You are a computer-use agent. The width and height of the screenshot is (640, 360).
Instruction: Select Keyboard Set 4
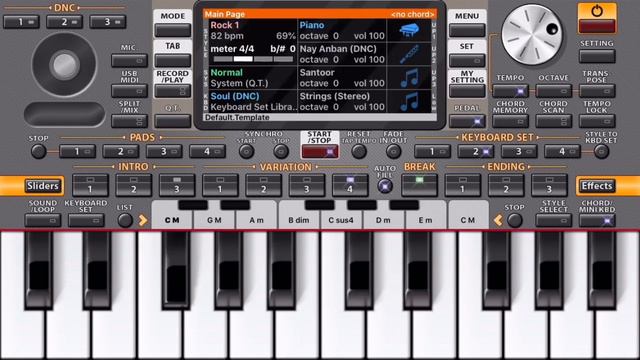pyautogui.click(x=562, y=151)
